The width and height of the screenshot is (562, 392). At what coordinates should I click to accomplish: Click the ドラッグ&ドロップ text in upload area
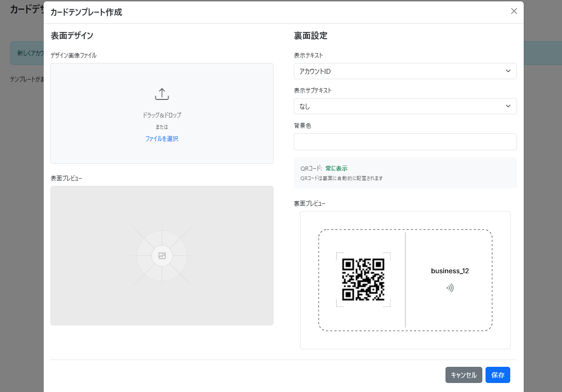(x=162, y=115)
